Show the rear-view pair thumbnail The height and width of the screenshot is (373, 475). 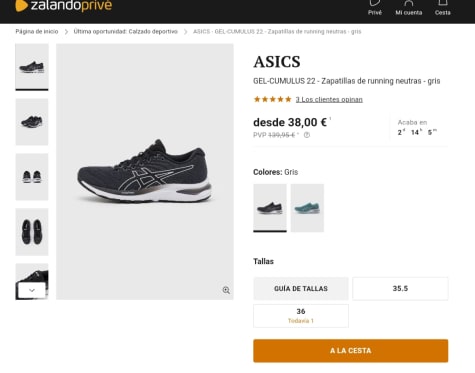(32, 177)
